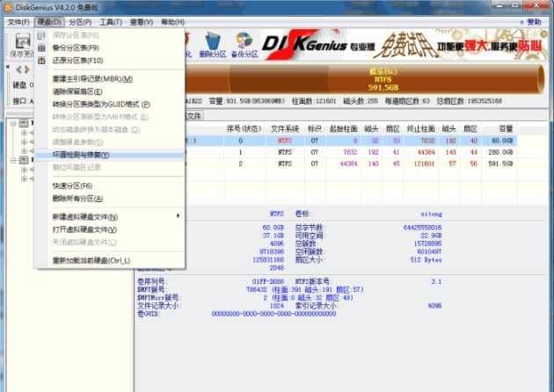
Task: Switch to the 浏览文件 tab
Action: [193, 116]
